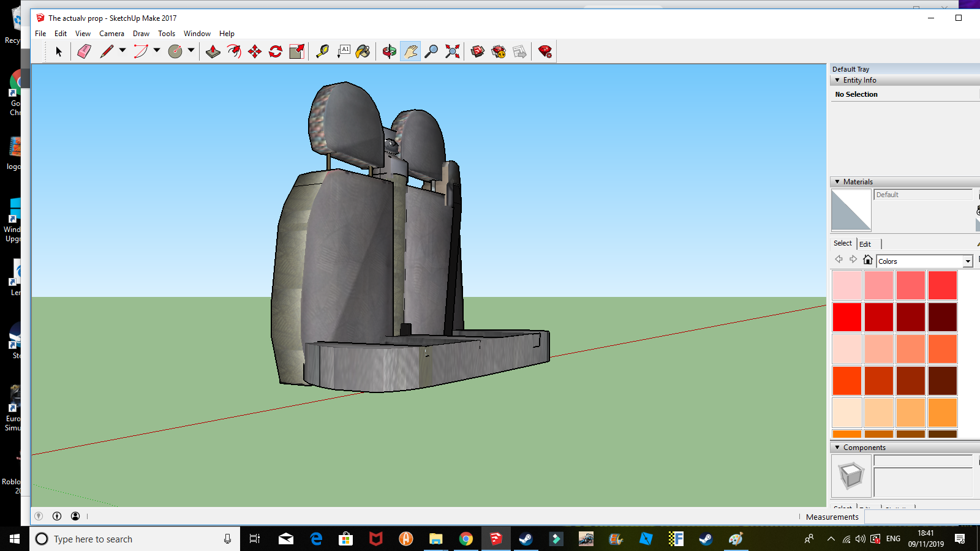Click the geo-location status icon
The image size is (980, 551).
click(39, 516)
